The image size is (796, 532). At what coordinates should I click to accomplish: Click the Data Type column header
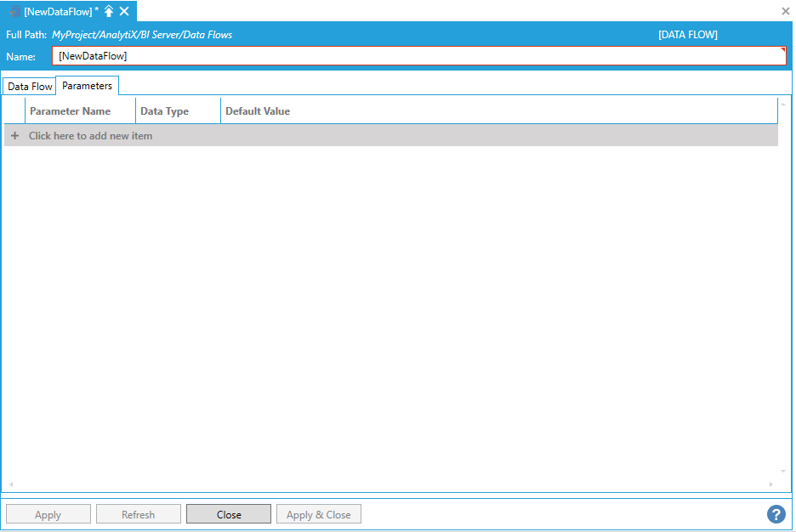coord(165,111)
